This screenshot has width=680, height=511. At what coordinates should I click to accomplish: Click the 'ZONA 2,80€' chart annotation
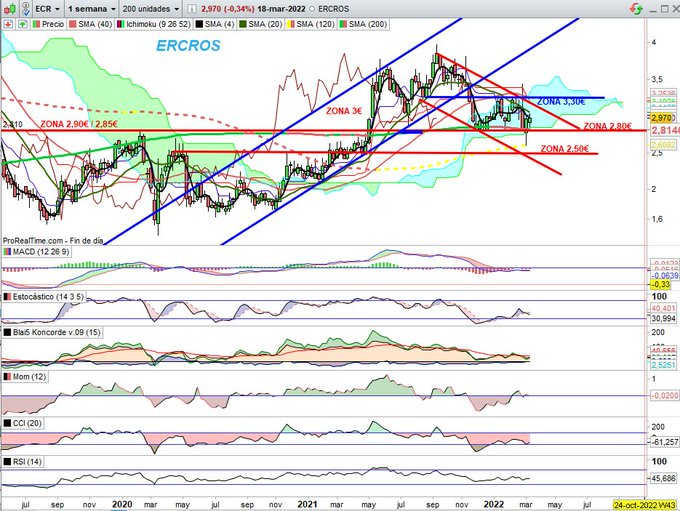tap(607, 126)
